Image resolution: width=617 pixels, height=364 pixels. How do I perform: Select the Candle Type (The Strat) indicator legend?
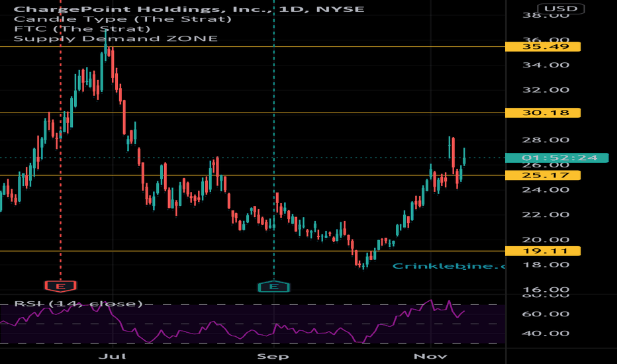click(122, 19)
